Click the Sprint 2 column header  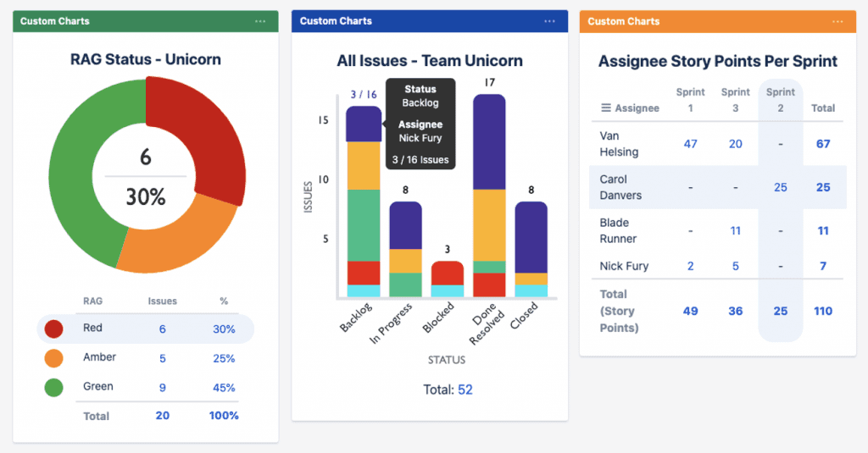coord(780,100)
